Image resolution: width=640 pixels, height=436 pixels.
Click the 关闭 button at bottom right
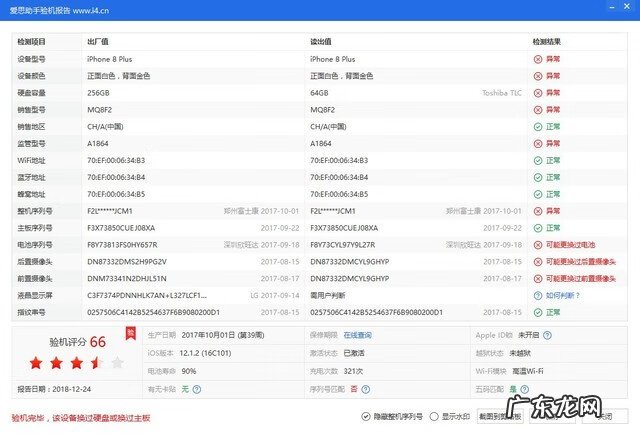tap(605, 416)
